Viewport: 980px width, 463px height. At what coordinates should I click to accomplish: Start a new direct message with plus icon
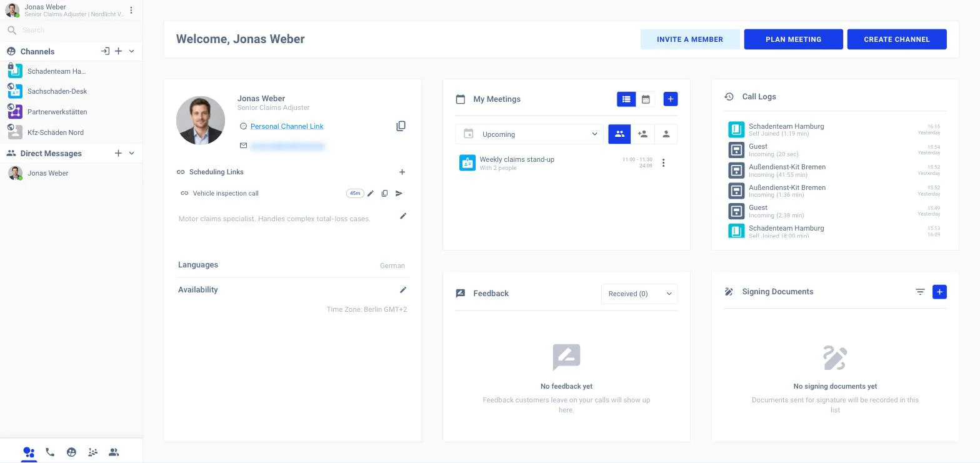118,153
